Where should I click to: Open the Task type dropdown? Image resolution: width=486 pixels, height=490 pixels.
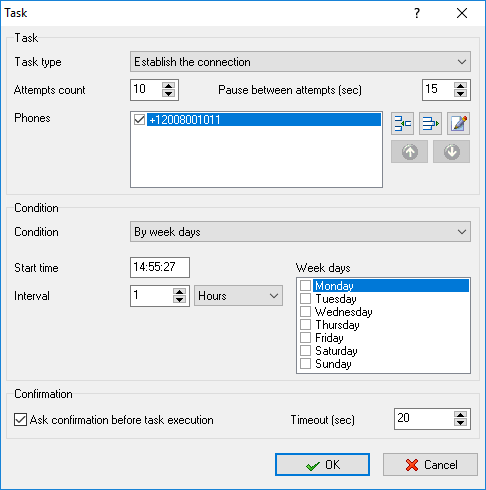pyautogui.click(x=300, y=62)
